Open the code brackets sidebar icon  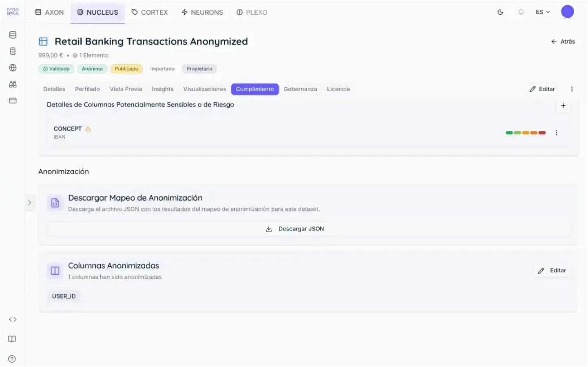coord(13,319)
